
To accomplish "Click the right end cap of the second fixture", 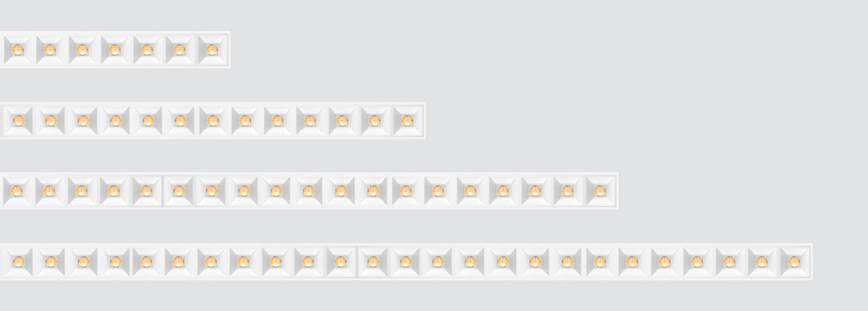I will coord(424,120).
